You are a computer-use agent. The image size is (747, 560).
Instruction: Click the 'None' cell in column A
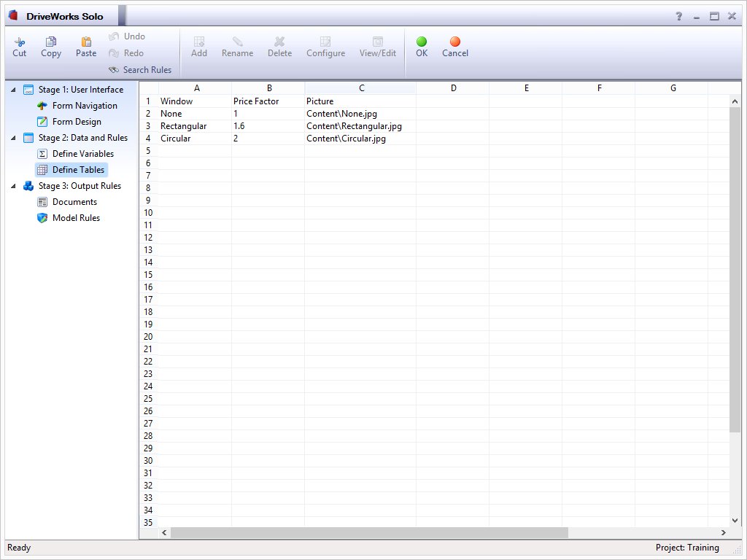(x=195, y=114)
